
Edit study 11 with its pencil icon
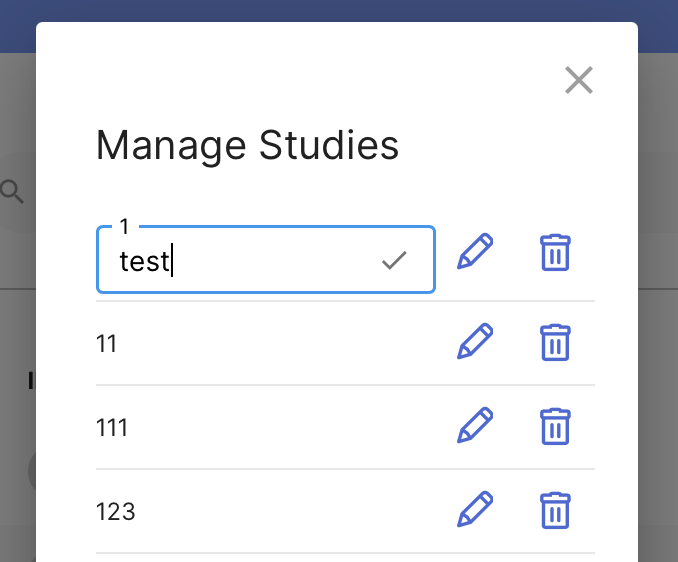tap(475, 341)
